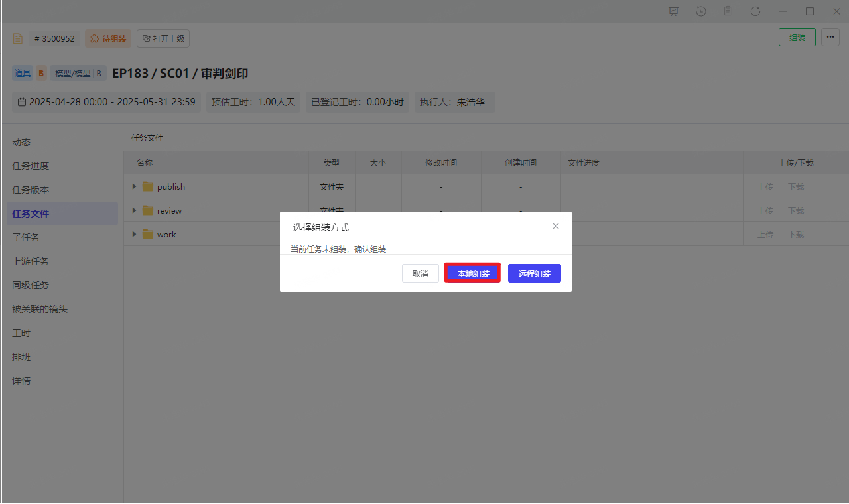Open the history clock icon

701,11
